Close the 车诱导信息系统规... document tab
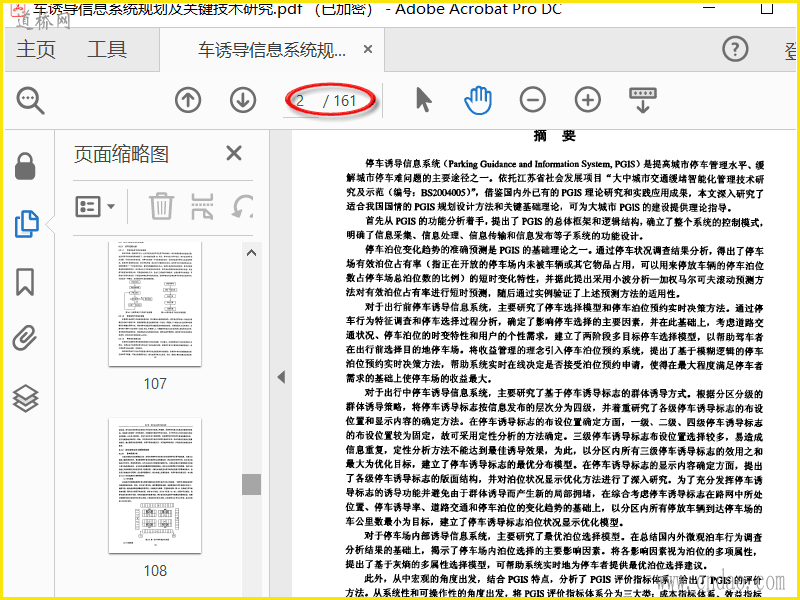The width and height of the screenshot is (800, 600). click(x=368, y=49)
